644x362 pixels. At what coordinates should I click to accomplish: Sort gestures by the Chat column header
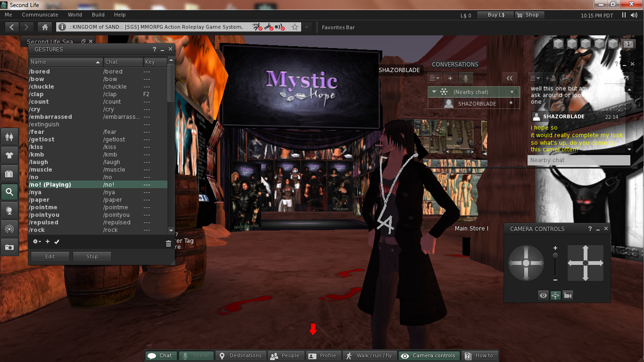123,62
